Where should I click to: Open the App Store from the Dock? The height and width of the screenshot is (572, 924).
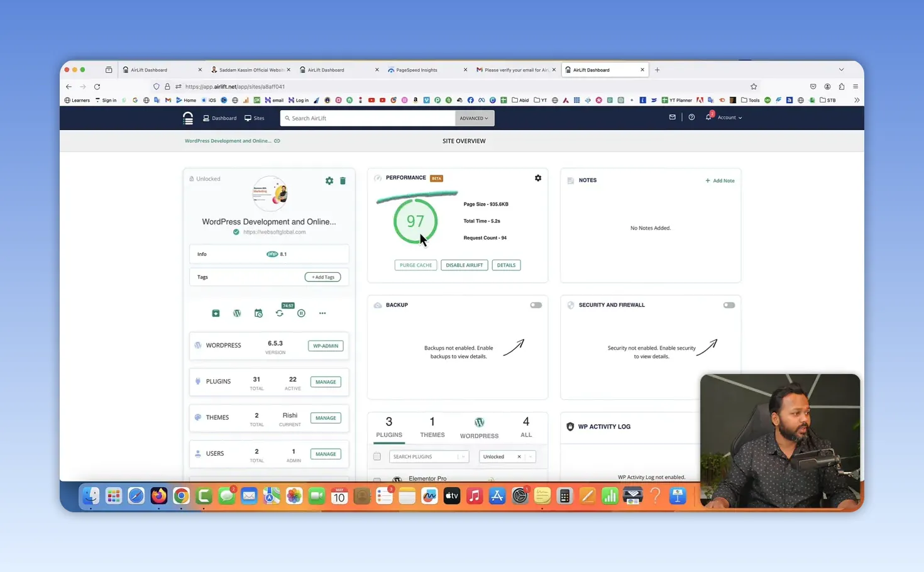coord(497,496)
